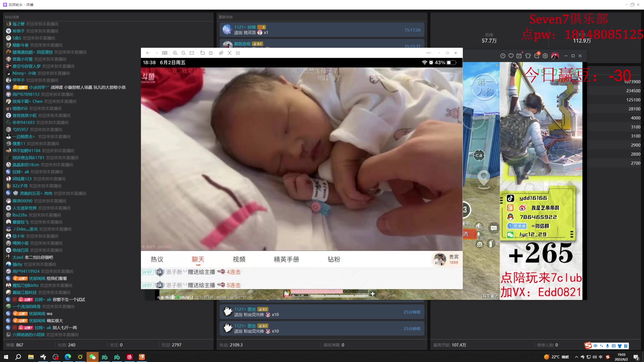This screenshot has height=362, width=644.
Task: Toggle fullscreen for the mirrored phone window
Action: pos(230,53)
